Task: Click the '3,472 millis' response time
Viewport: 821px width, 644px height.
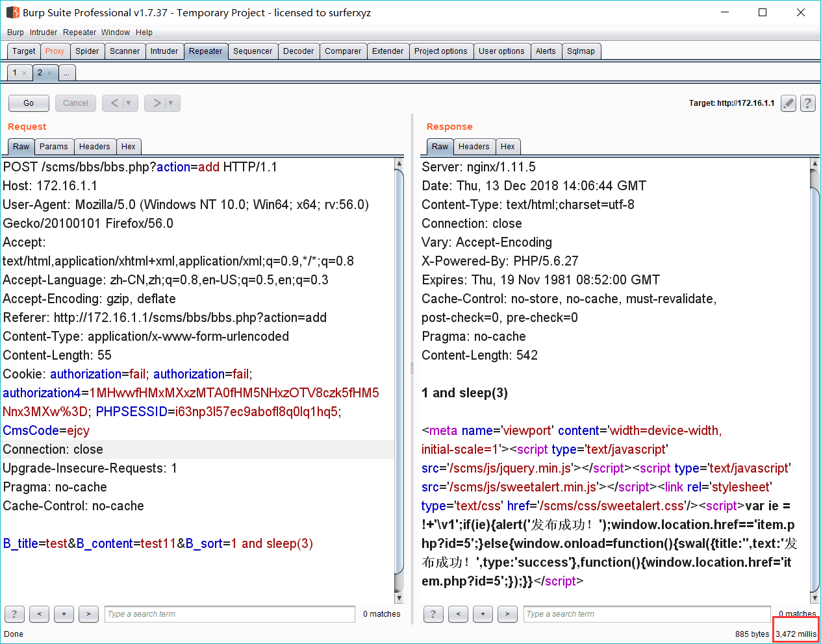Action: click(x=796, y=634)
